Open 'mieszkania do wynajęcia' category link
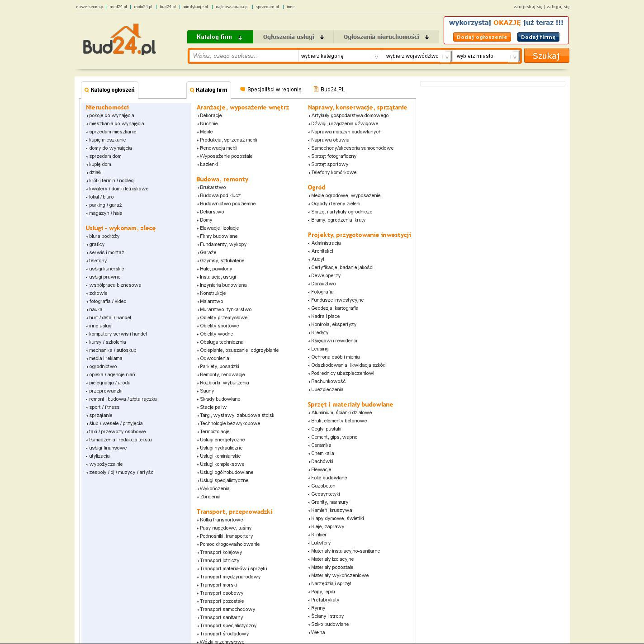This screenshot has height=644, width=644. (116, 123)
